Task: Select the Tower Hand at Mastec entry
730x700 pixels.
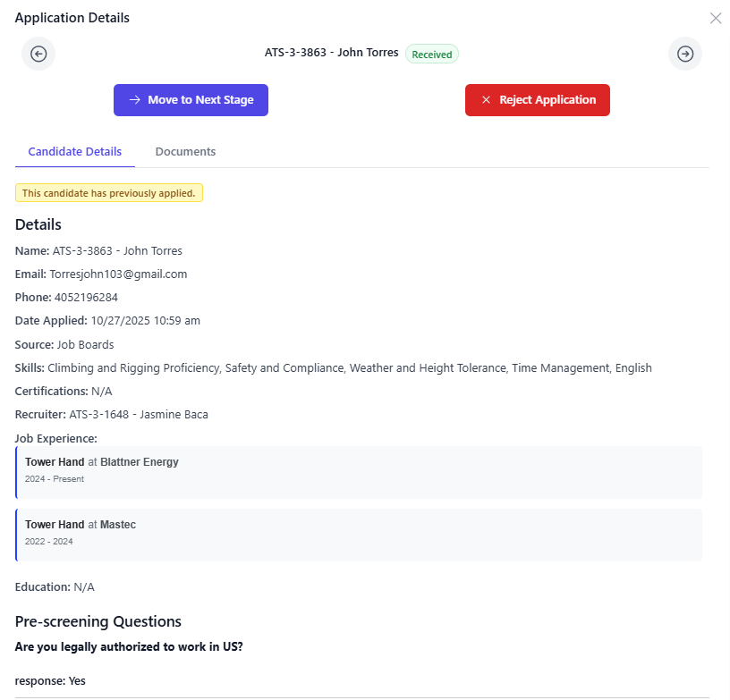Action: [359, 535]
